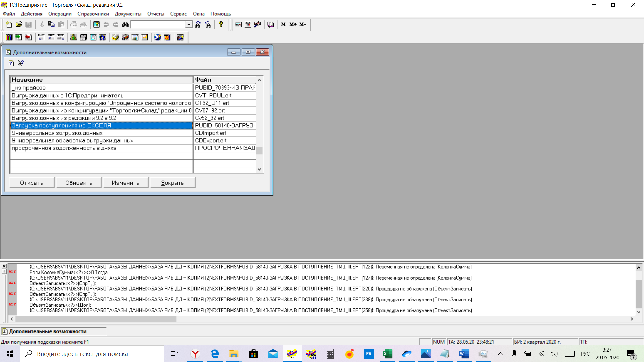This screenshot has width=644, height=362.
Task: Select 'Универсальная обработка выгрузки данных' row
Action: coord(101,140)
